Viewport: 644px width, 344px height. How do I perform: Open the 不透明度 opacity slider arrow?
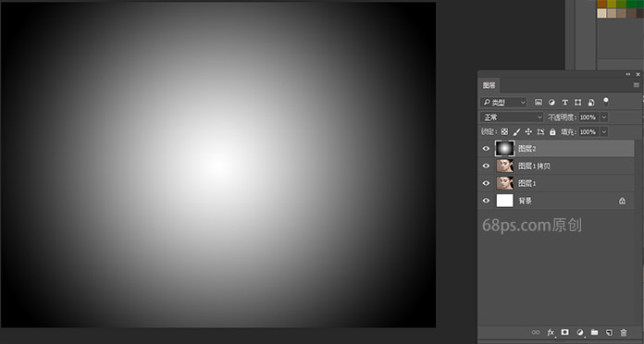coord(603,117)
